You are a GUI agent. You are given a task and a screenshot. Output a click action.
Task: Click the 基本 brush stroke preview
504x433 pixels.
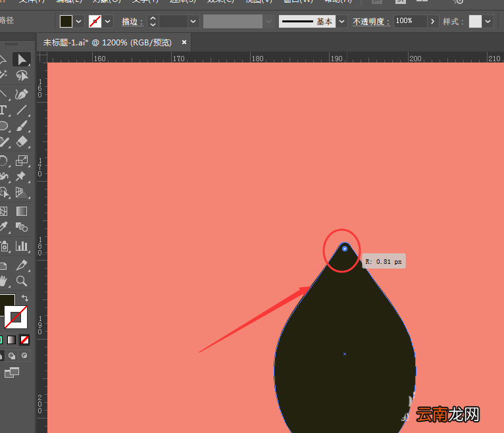[307, 22]
